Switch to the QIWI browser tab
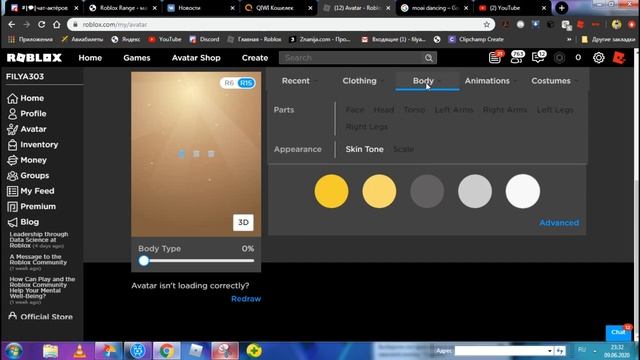The height and width of the screenshot is (360, 640). 279,8
